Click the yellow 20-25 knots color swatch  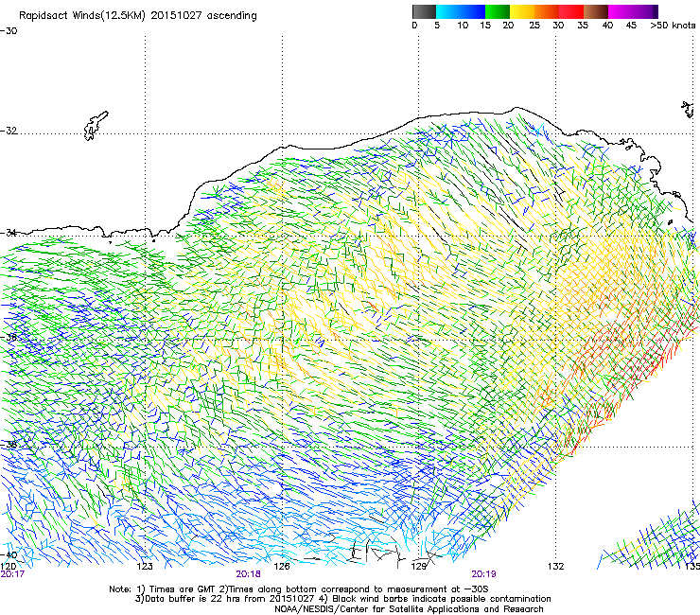click(522, 11)
